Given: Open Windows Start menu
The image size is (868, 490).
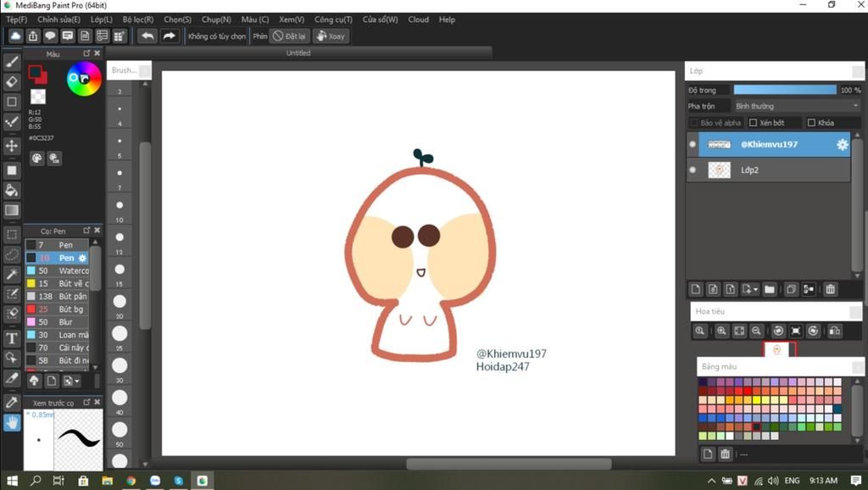Looking at the screenshot, I should click(x=12, y=481).
